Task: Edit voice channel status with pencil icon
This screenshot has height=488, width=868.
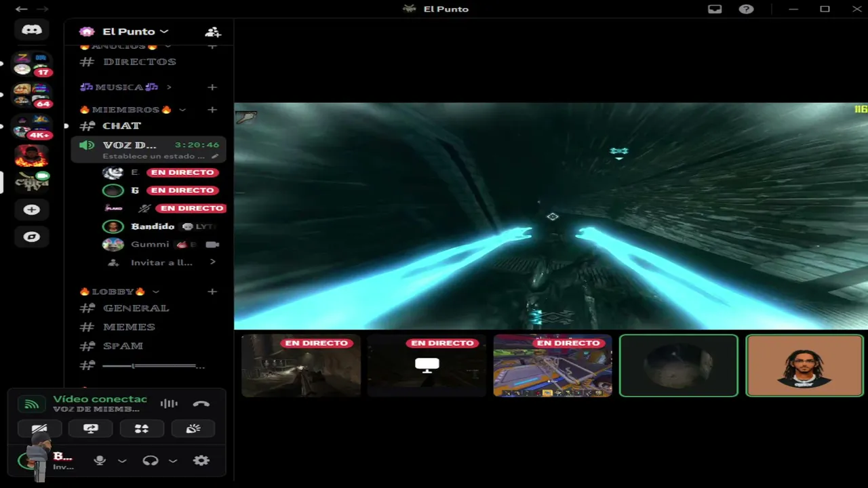Action: tap(215, 156)
